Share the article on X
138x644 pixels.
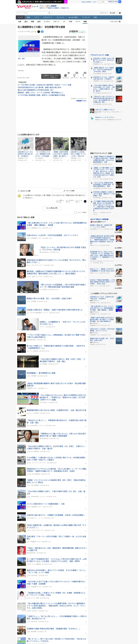pos(39,32)
